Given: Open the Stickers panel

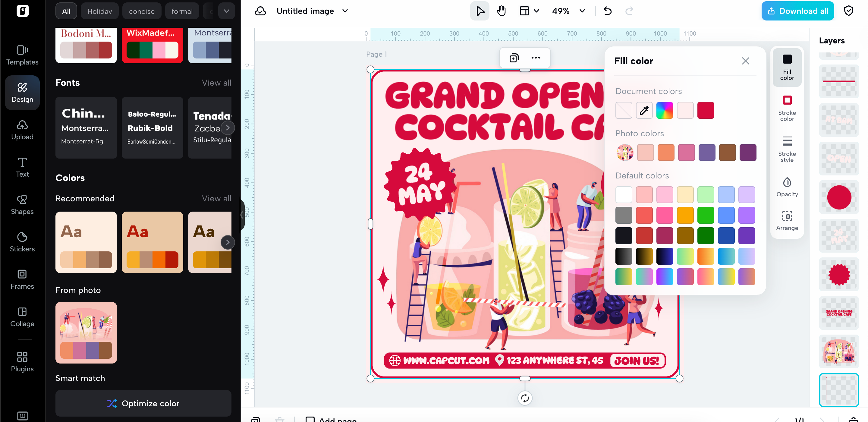Looking at the screenshot, I should (22, 242).
